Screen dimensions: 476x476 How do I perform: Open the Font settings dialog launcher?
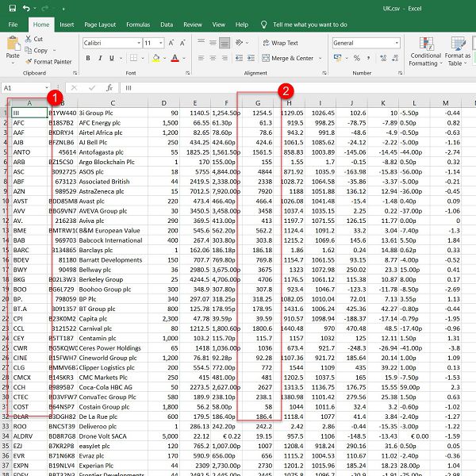188,73
